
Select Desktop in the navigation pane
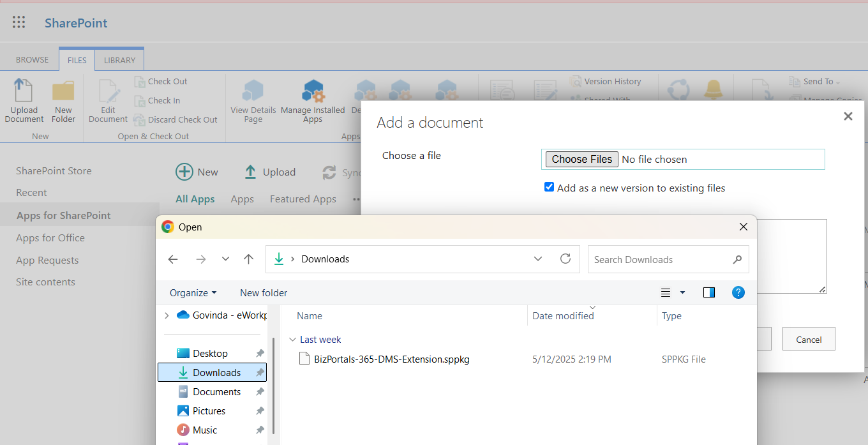click(x=212, y=354)
